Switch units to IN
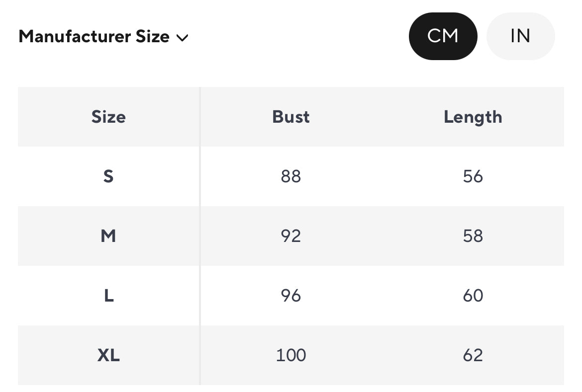Viewport: 582px width, 392px height. (520, 36)
